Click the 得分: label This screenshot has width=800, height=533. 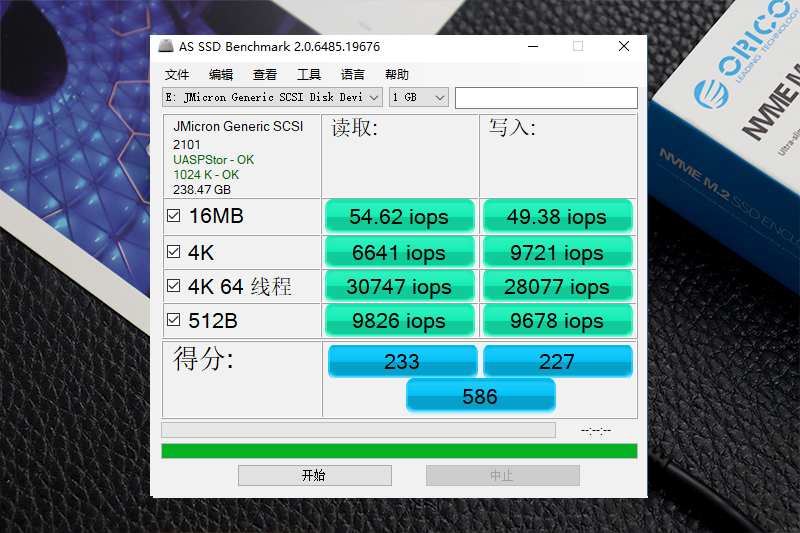[x=203, y=359]
